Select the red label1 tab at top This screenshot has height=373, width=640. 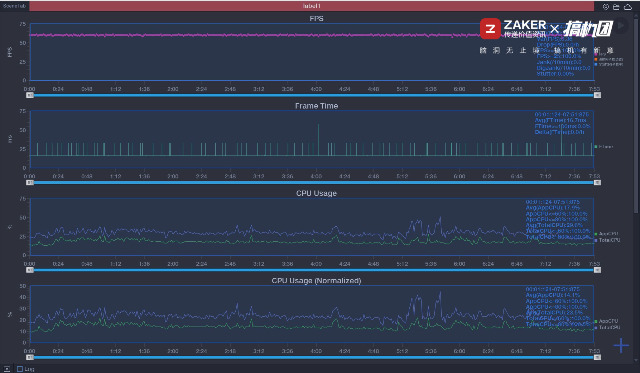[x=312, y=6]
